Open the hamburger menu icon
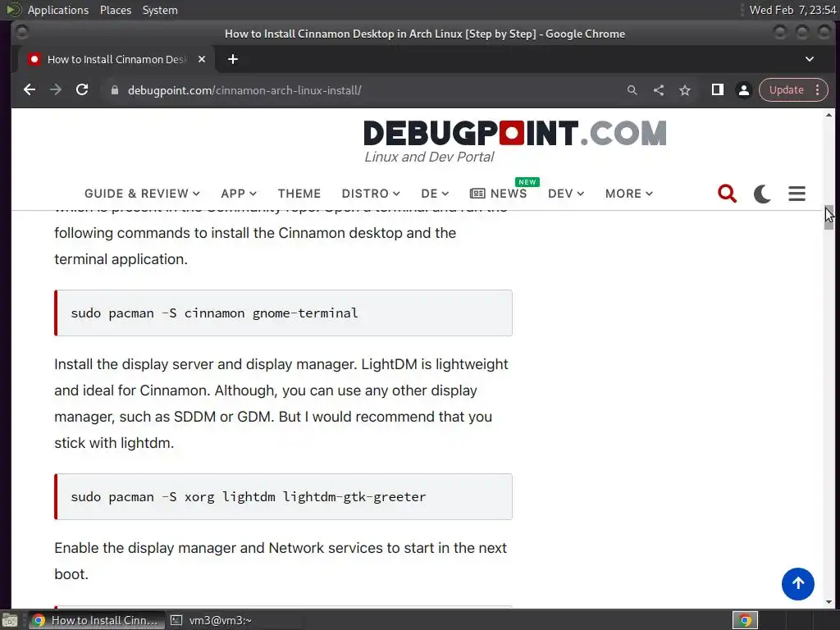The image size is (840, 630). tap(797, 194)
